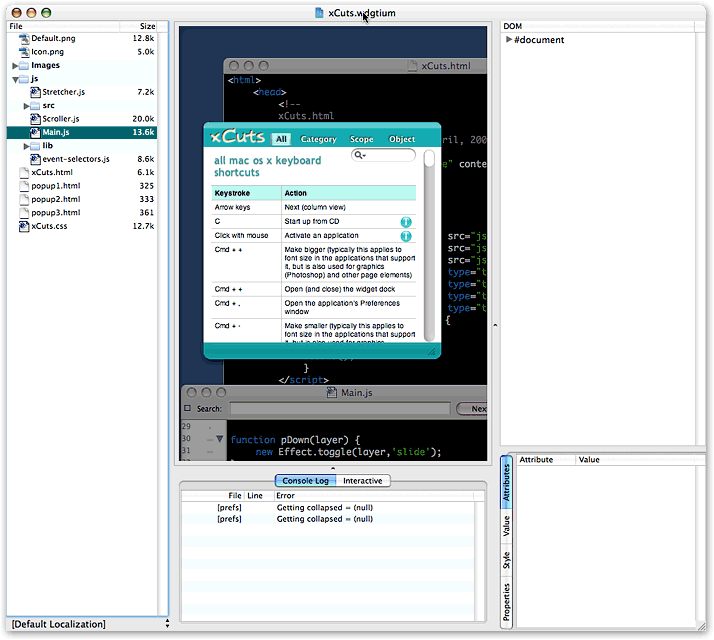
Task: Click the Default.png file icon
Action: [x=24, y=39]
